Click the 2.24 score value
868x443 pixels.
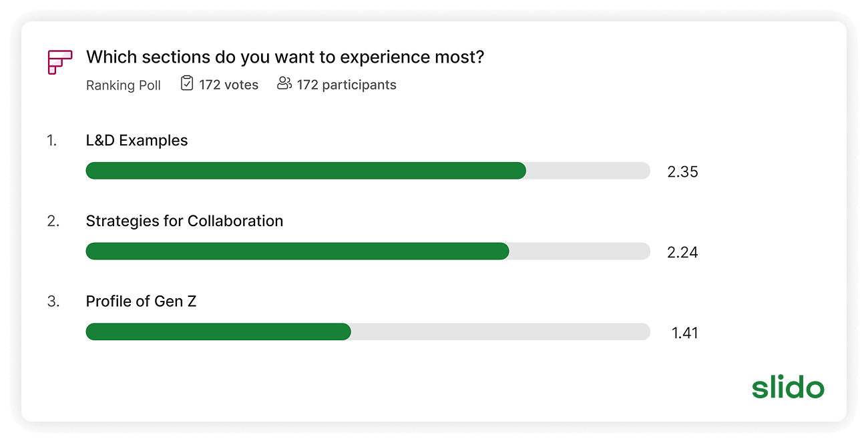(682, 252)
